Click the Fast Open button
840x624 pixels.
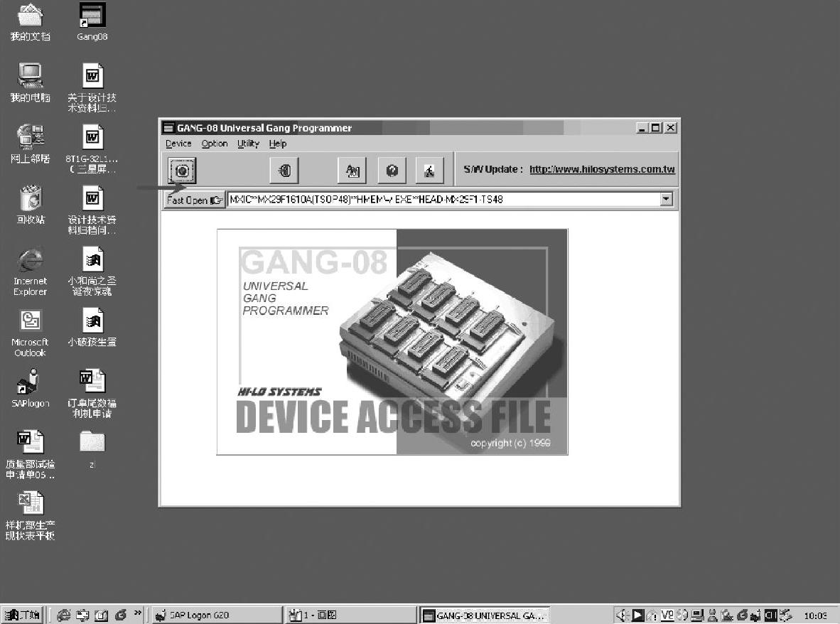(x=194, y=200)
